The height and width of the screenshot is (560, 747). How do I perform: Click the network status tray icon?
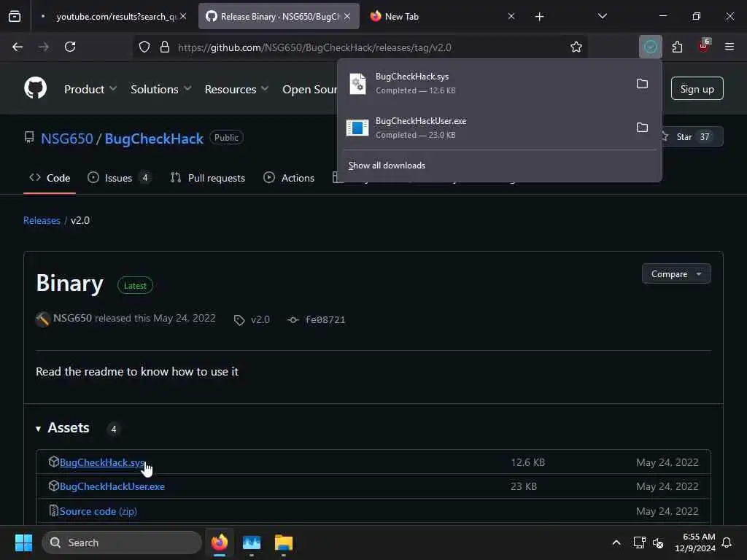pos(639,542)
